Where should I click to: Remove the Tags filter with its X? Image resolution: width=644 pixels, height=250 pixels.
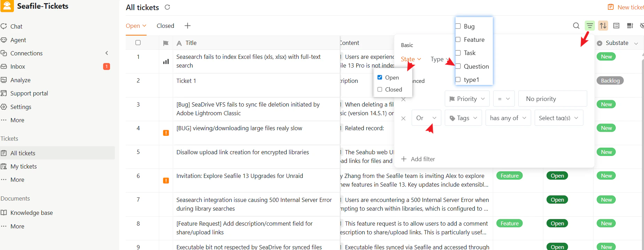403,118
